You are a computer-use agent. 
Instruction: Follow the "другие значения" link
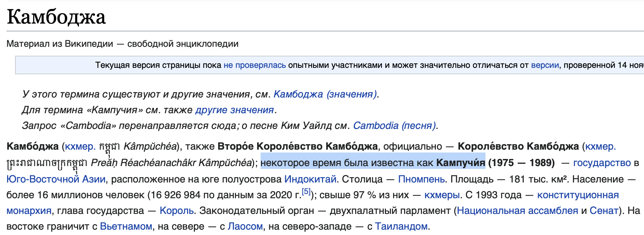[x=235, y=110]
